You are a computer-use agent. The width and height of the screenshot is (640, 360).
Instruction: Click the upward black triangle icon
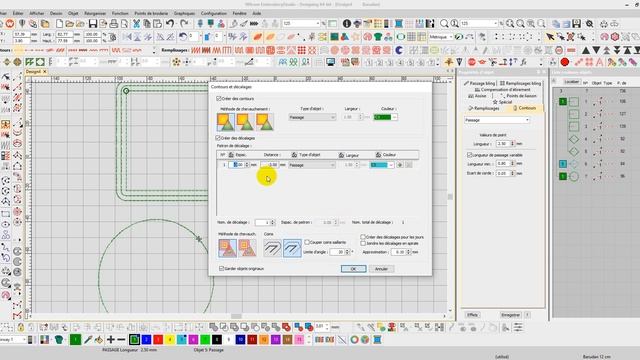point(586,50)
